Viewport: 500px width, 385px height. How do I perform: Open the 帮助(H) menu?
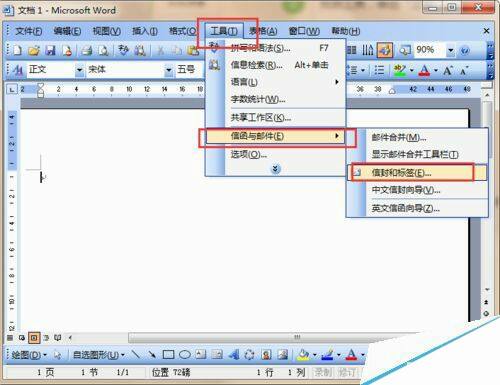(345, 31)
